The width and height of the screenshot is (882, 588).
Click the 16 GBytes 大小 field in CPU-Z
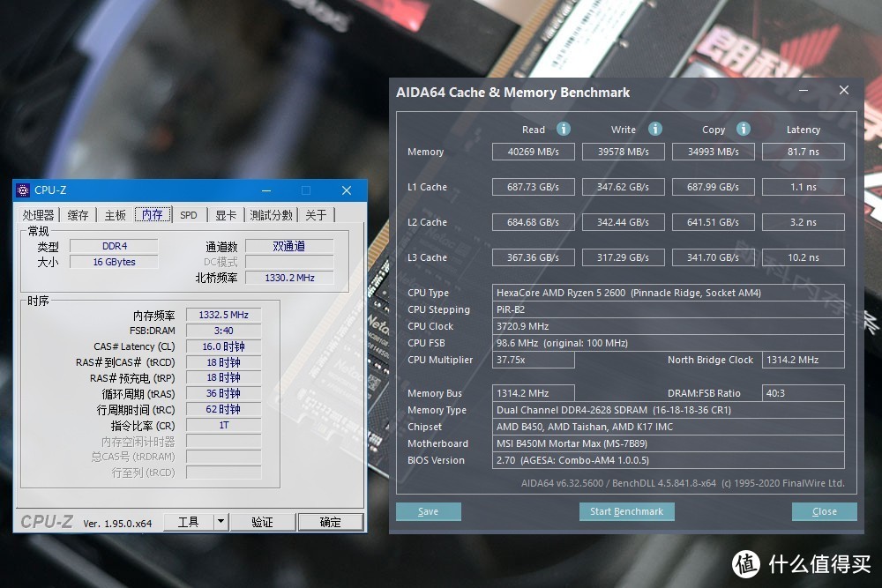114,262
